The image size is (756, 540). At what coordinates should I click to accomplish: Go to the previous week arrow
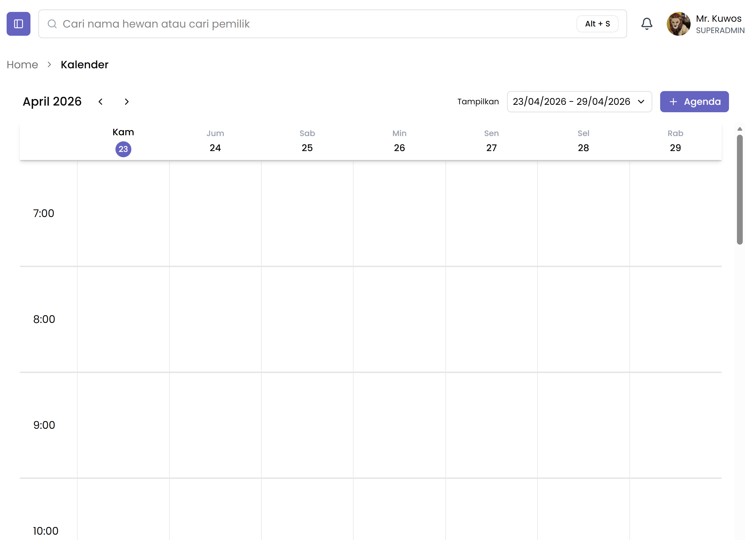click(100, 101)
